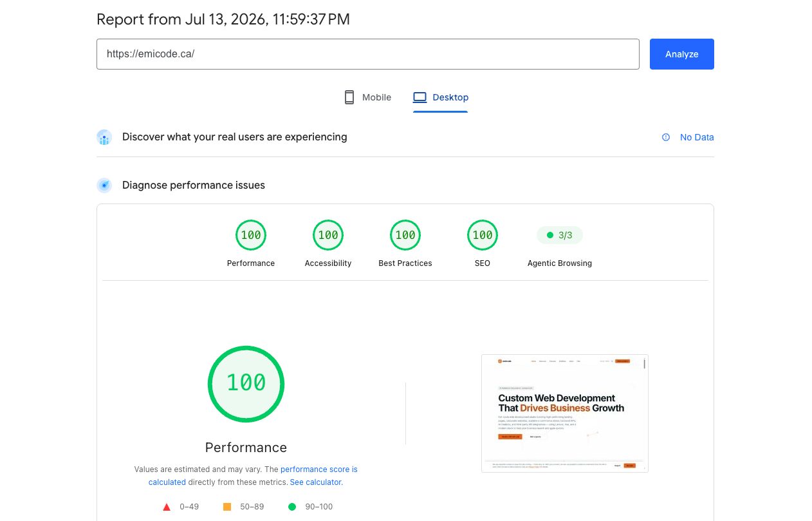Screen dimensions: 812x521
Task: Click the large Performance 100 gauge
Action: click(246, 384)
